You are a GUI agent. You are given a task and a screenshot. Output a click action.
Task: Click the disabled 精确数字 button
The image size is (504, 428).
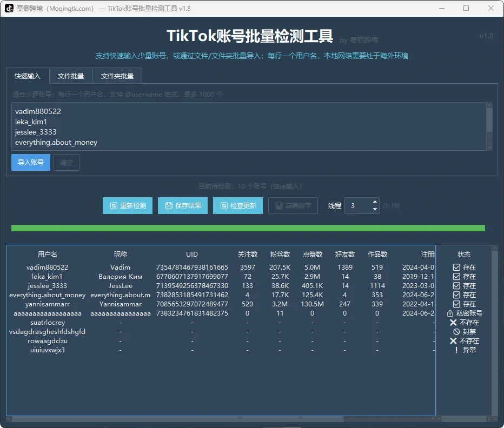coord(293,206)
